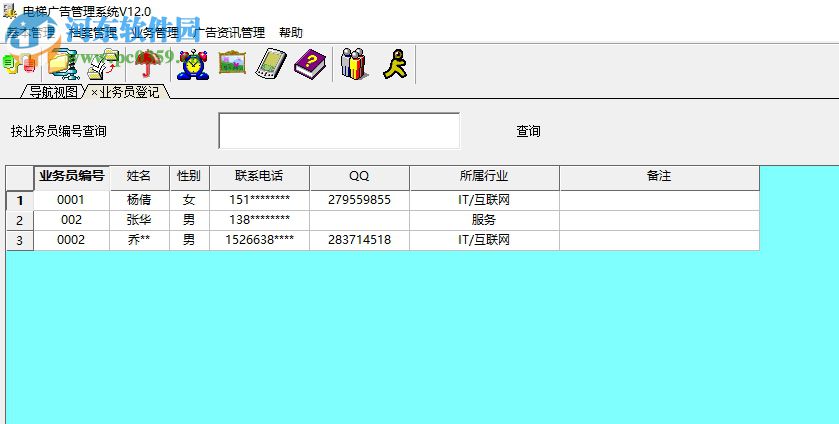839x424 pixels.
Task: Click QQ cell 279559855
Action: pos(359,200)
